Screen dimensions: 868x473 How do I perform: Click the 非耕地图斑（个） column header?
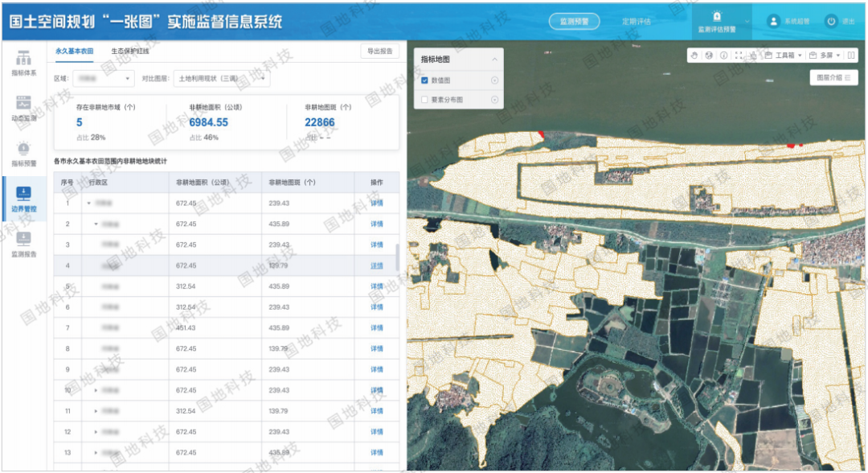(308, 183)
